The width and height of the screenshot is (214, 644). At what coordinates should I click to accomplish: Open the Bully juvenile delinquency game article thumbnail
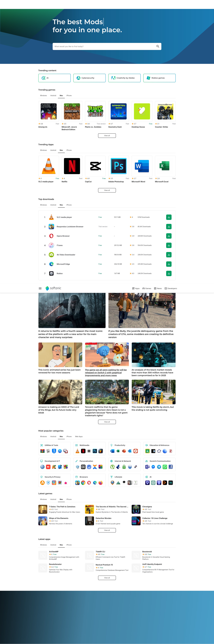click(142, 311)
